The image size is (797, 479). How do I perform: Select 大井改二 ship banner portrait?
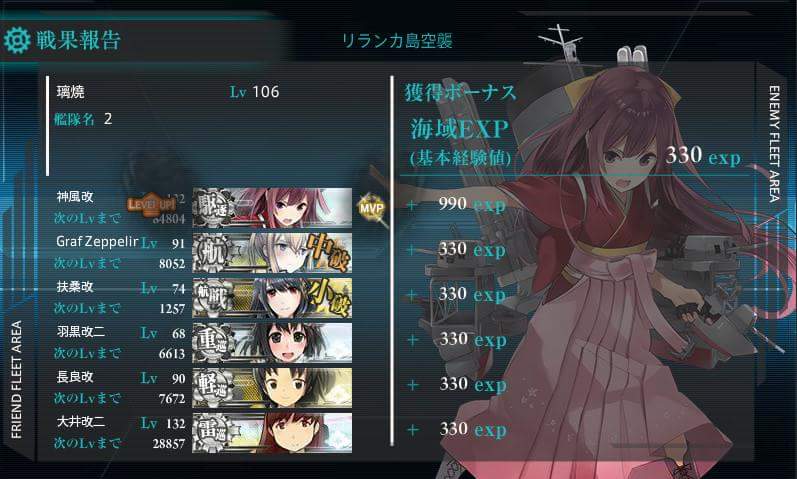pyautogui.click(x=272, y=433)
